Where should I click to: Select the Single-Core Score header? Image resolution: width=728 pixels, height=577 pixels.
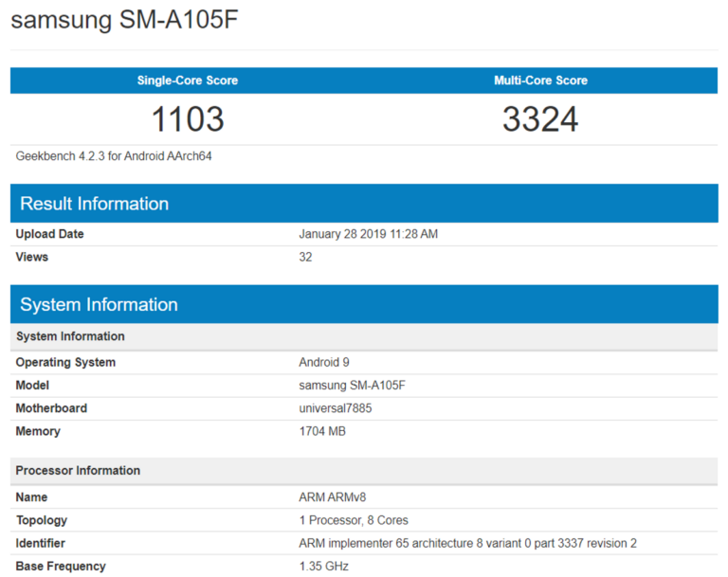pyautogui.click(x=187, y=81)
